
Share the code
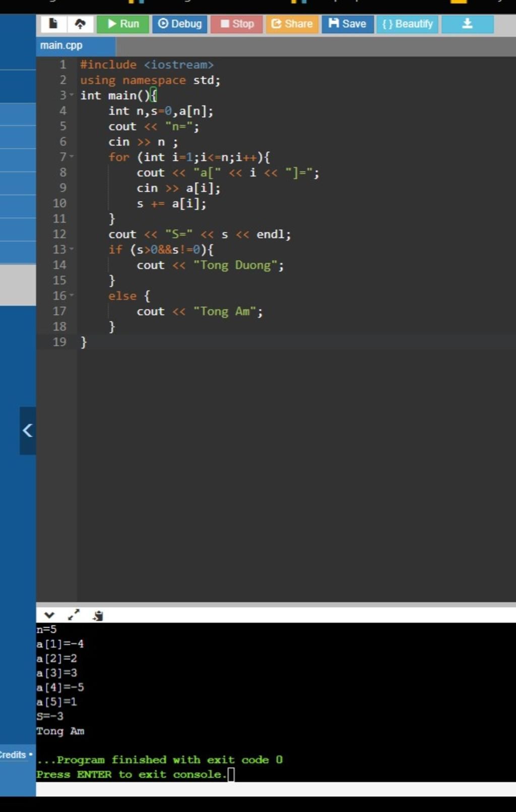pyautogui.click(x=292, y=24)
